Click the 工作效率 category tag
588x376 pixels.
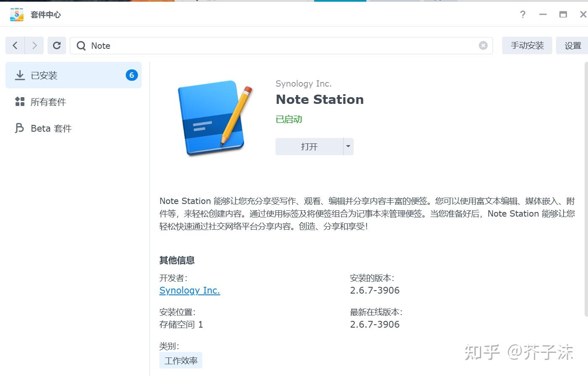click(180, 360)
